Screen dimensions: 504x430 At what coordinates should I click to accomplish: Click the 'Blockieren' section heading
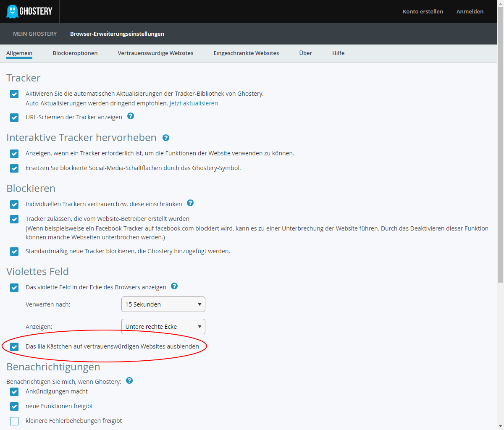click(31, 189)
